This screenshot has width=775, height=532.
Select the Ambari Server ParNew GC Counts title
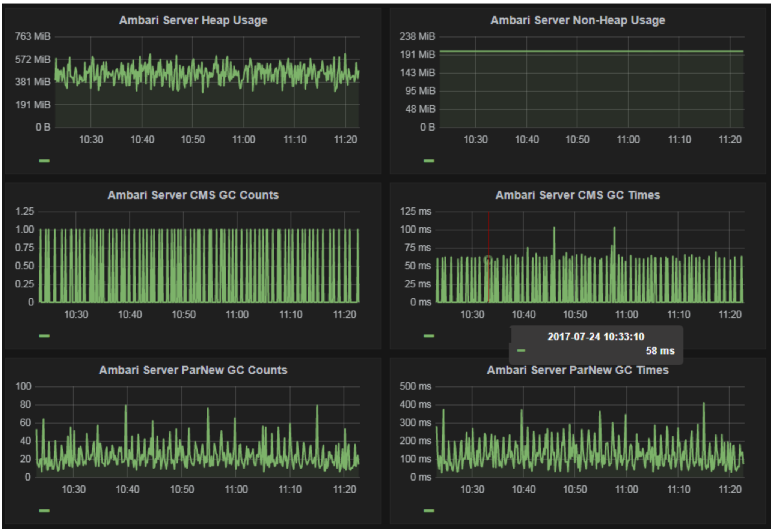pos(193,370)
